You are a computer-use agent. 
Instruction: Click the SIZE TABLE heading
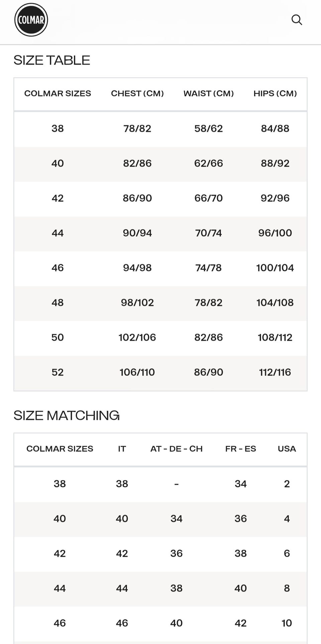click(52, 60)
